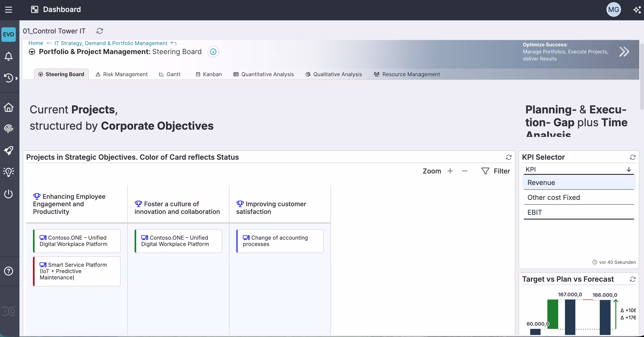Image resolution: width=644 pixels, height=337 pixels.
Task: Click the Home icon in the sidebar
Action: coord(9,107)
